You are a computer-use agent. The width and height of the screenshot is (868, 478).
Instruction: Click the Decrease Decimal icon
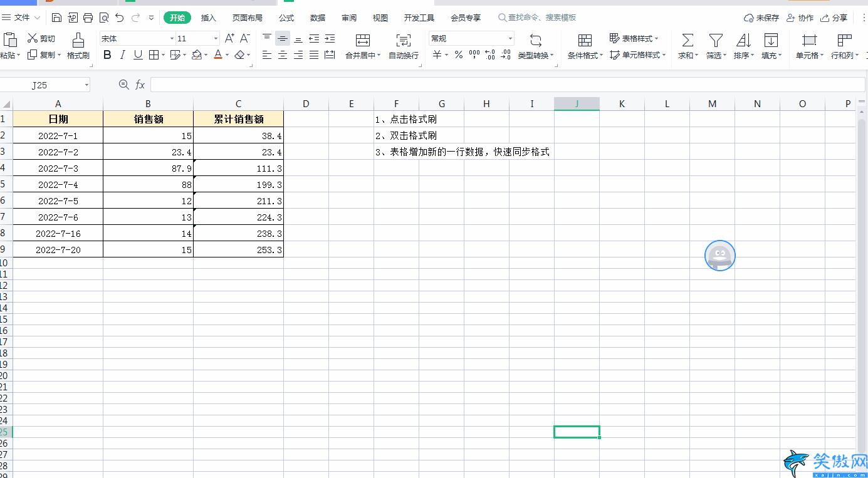[x=506, y=55]
